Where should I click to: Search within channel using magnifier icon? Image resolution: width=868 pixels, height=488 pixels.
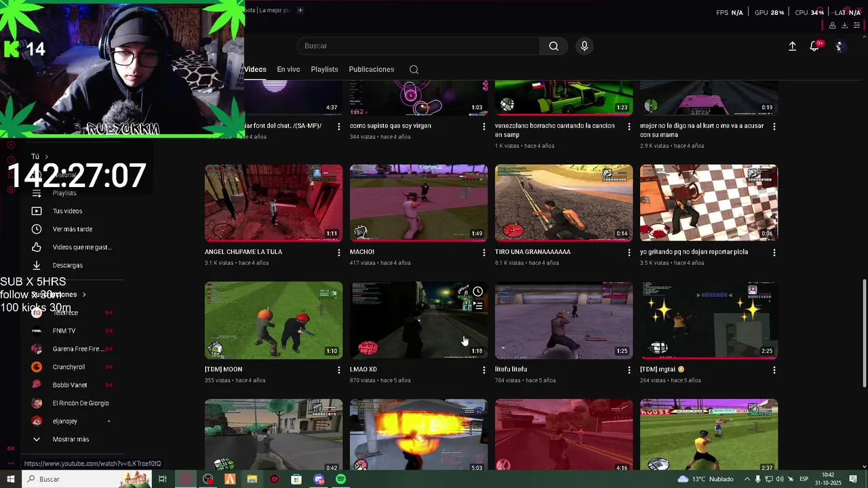(414, 69)
